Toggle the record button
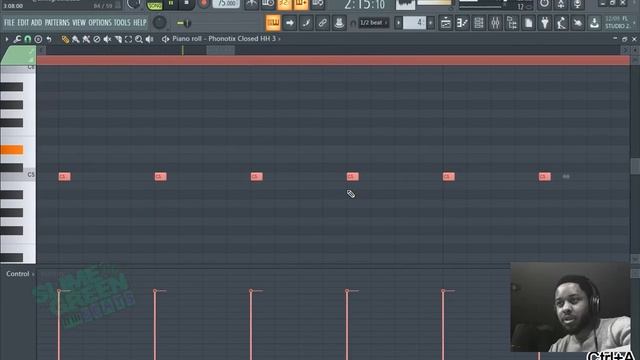This screenshot has height=360, width=640. (203, 4)
